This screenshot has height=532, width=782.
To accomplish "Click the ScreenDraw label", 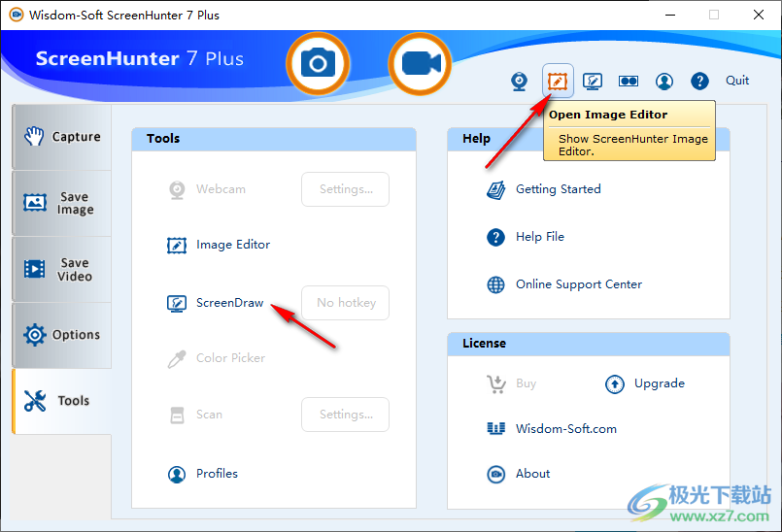I will click(229, 303).
